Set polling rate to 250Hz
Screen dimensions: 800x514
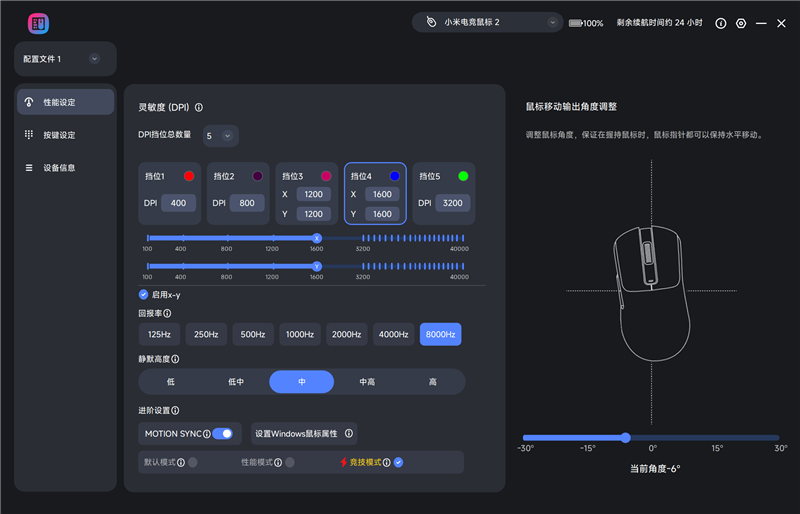point(206,334)
